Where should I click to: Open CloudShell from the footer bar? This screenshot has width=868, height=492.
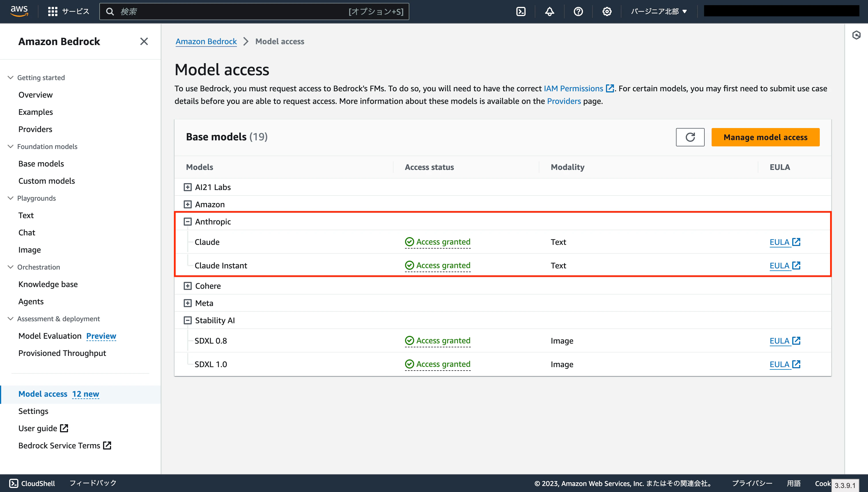tap(32, 483)
